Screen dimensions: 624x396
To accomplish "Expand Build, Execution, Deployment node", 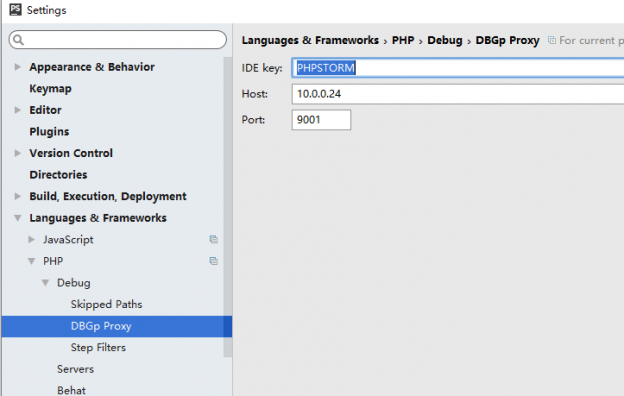I will click(x=18, y=196).
